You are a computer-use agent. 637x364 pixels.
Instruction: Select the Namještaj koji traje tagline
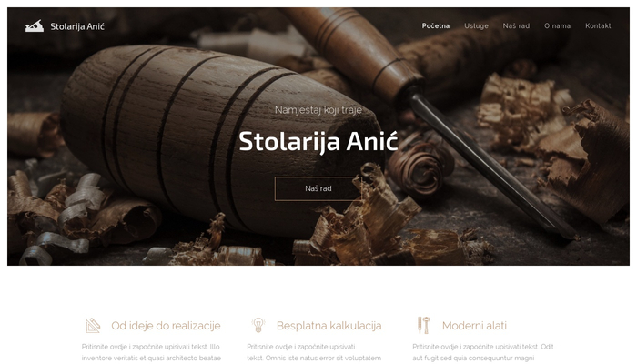318,110
